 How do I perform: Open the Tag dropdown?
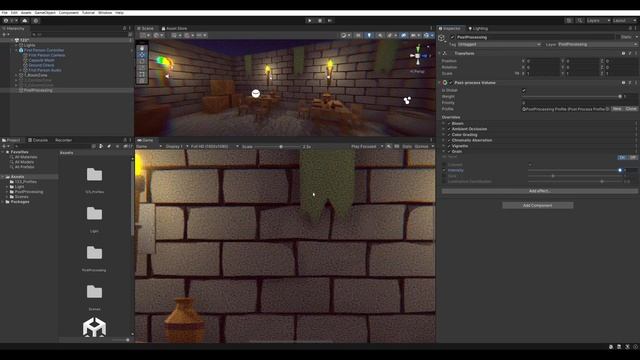[x=499, y=44]
